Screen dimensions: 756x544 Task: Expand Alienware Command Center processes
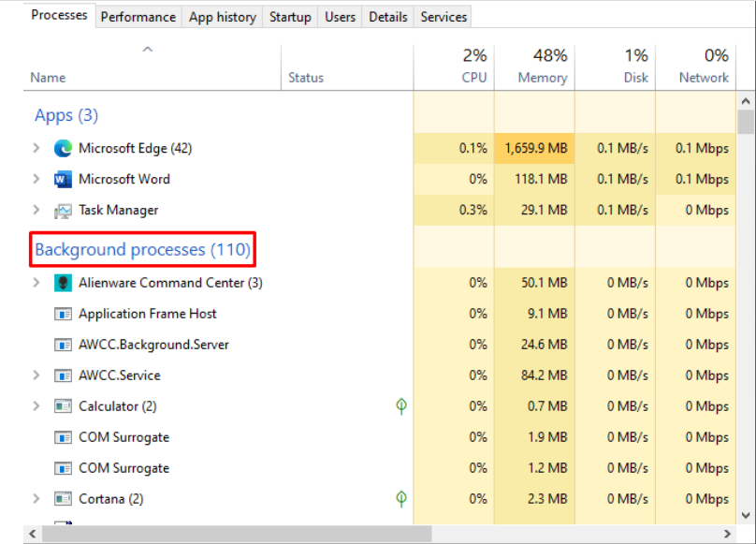tap(36, 283)
